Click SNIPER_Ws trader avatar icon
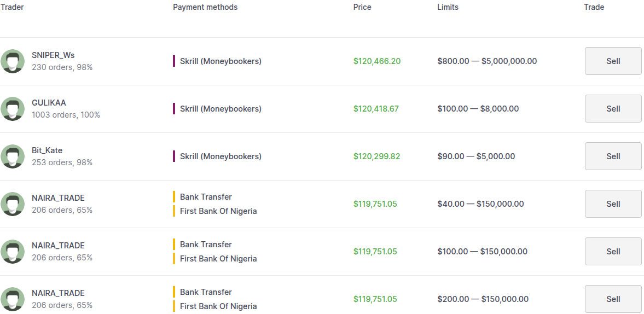Screen dimensions: 644x314 [x=13, y=61]
